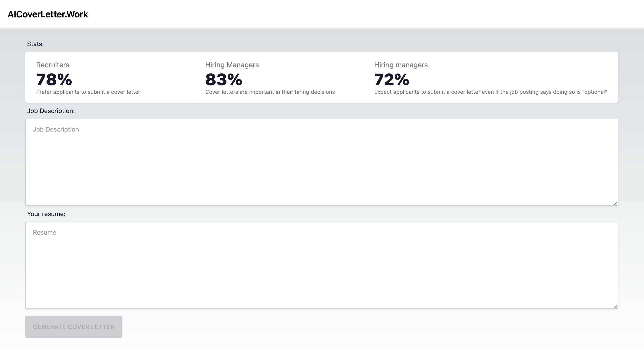644x354 pixels.
Task: Grab the Resume box resize handle
Action: (616, 307)
